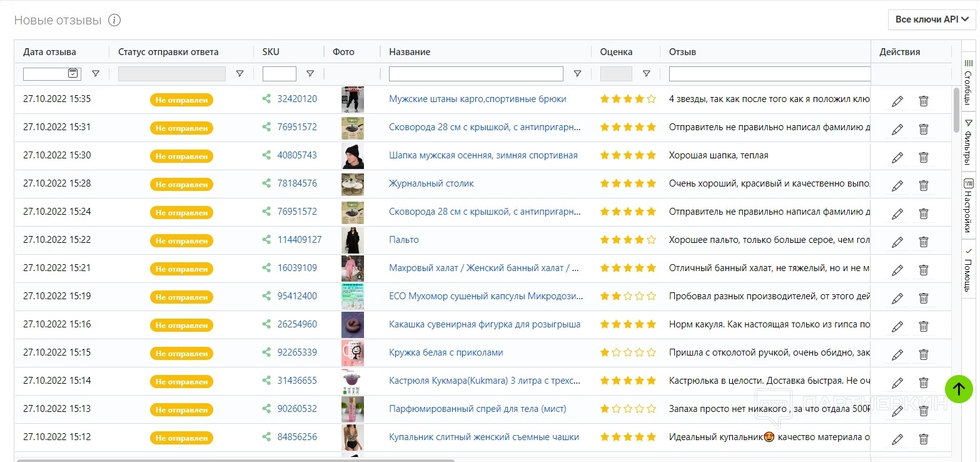This screenshot has width=980, height=462.
Task: Open the Оценка column filter funnel
Action: point(647,74)
